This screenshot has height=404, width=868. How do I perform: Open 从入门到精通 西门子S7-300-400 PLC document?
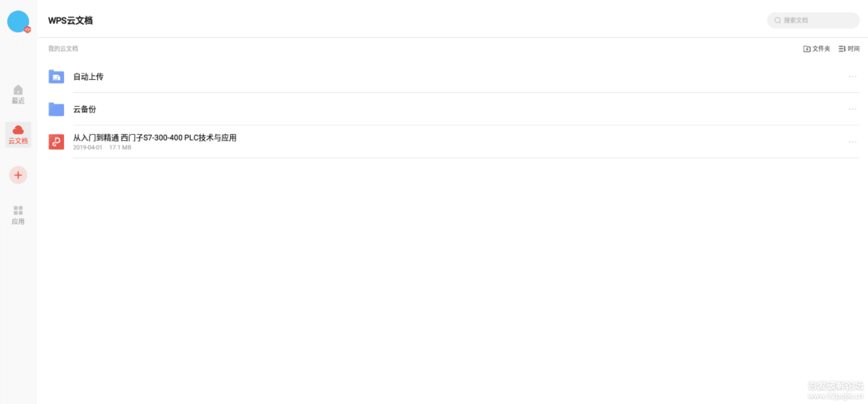coord(155,138)
